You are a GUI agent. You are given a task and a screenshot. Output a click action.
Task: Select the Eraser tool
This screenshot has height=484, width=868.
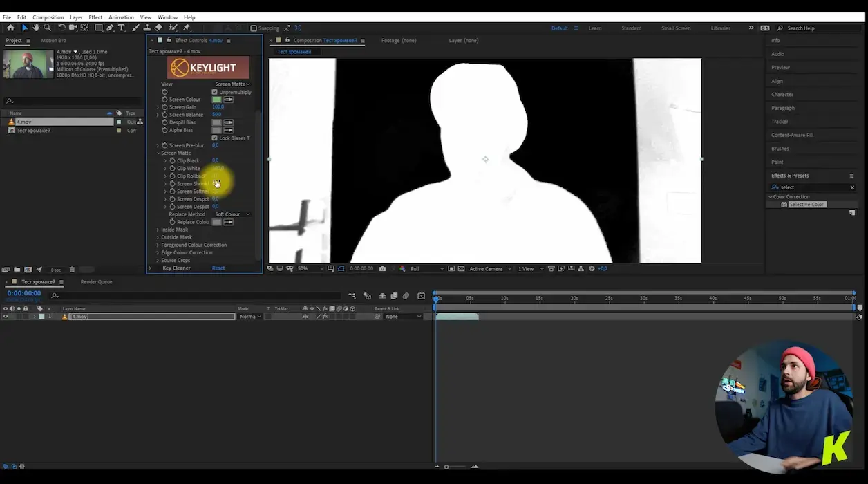pos(158,28)
